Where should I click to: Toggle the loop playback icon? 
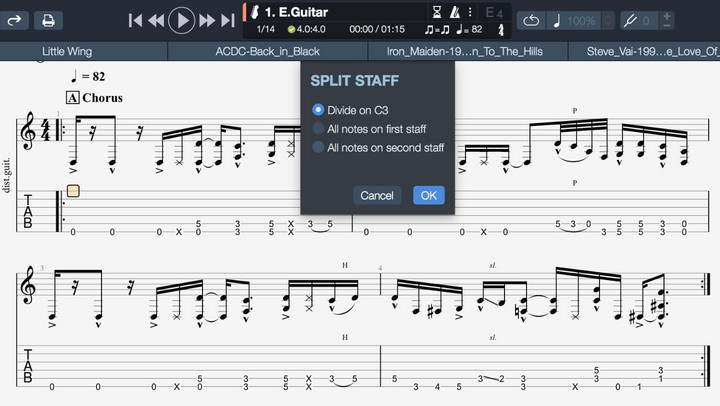point(531,20)
